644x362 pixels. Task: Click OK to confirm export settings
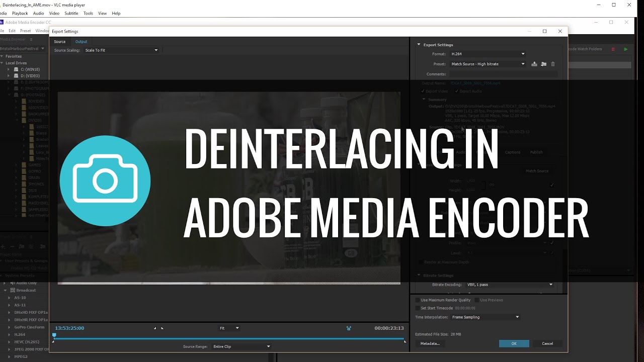[x=514, y=343]
